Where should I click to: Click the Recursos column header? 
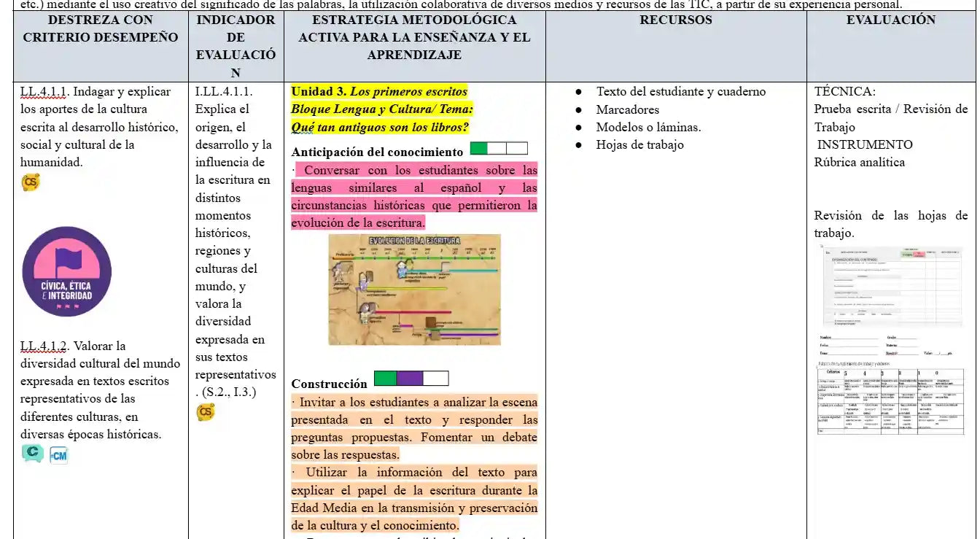pyautogui.click(x=675, y=20)
